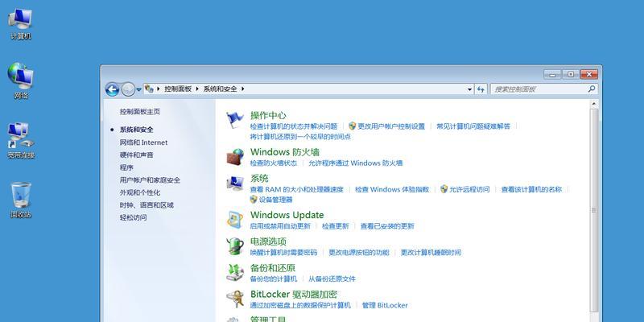Open 常见计算机问题疑难解答 link
The height and width of the screenshot is (322, 644).
pos(473,126)
